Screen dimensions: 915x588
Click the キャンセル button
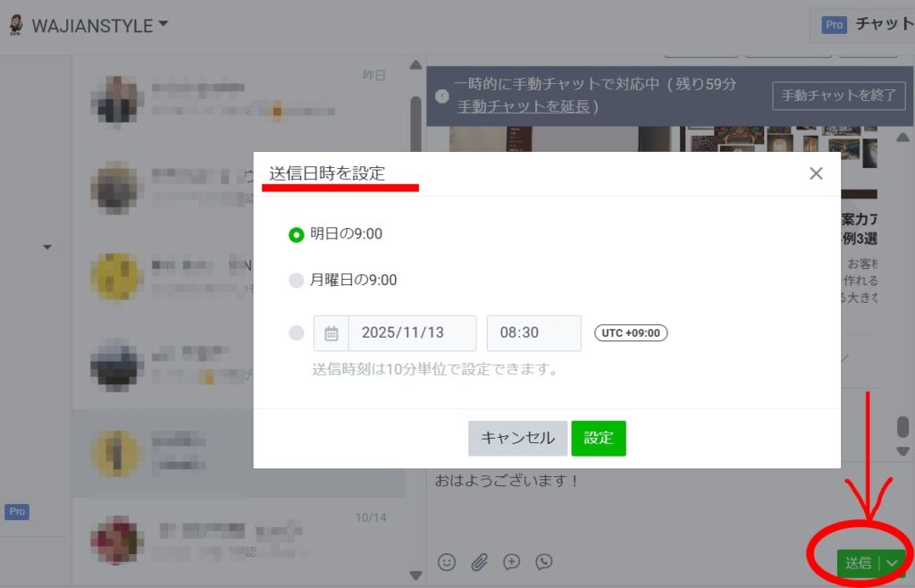click(x=516, y=438)
